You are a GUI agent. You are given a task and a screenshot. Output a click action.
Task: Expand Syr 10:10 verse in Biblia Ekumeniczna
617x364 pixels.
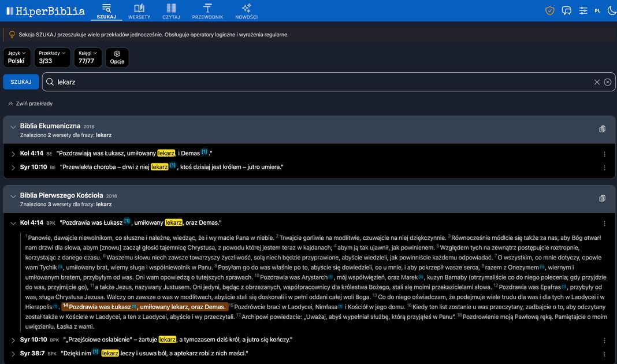[13, 168]
